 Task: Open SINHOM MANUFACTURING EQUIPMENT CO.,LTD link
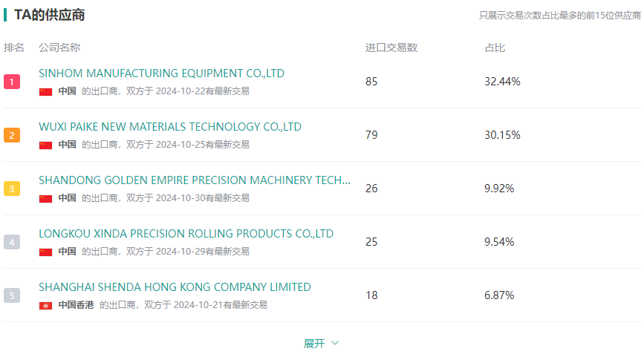pos(161,73)
